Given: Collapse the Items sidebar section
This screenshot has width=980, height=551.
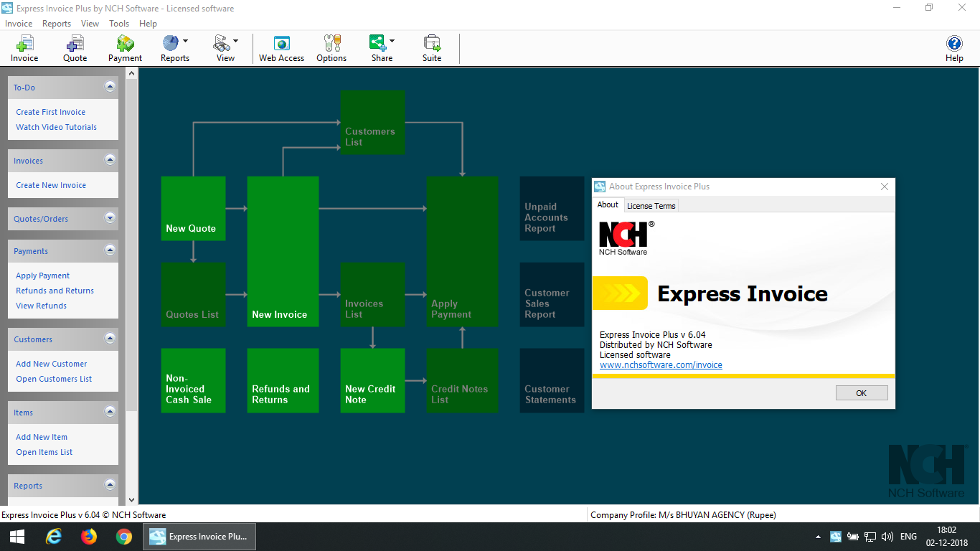Looking at the screenshot, I should [110, 412].
